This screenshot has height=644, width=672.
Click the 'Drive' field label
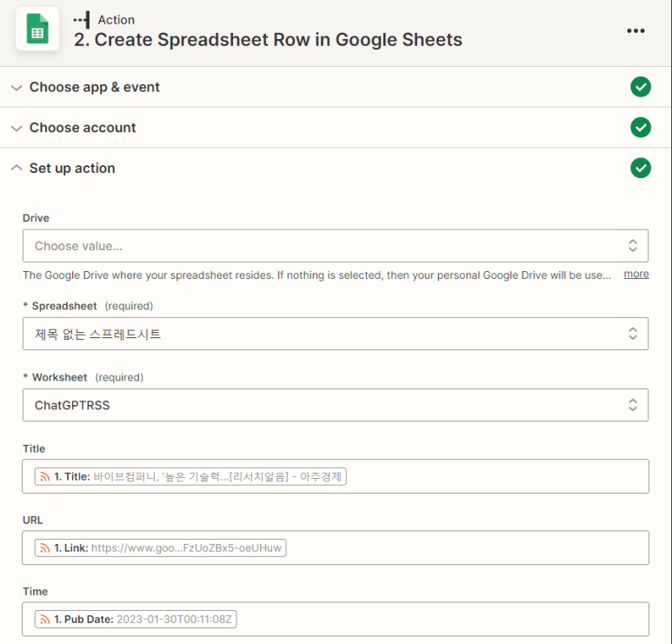36,218
